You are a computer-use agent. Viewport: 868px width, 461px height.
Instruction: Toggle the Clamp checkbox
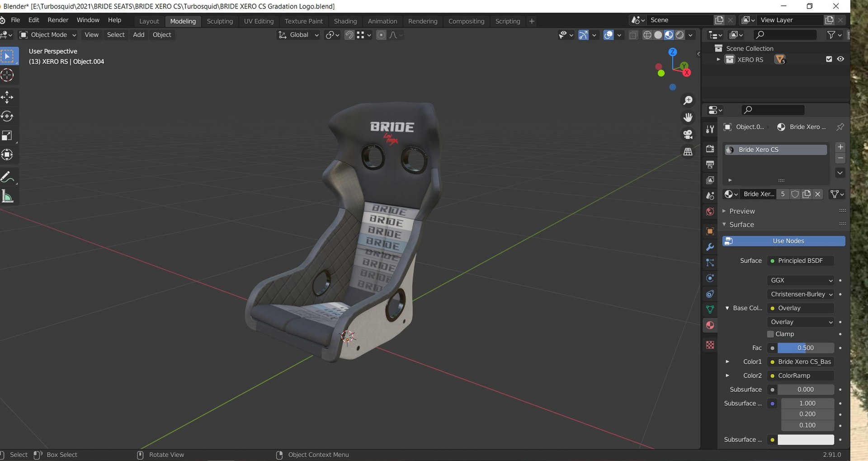point(771,334)
